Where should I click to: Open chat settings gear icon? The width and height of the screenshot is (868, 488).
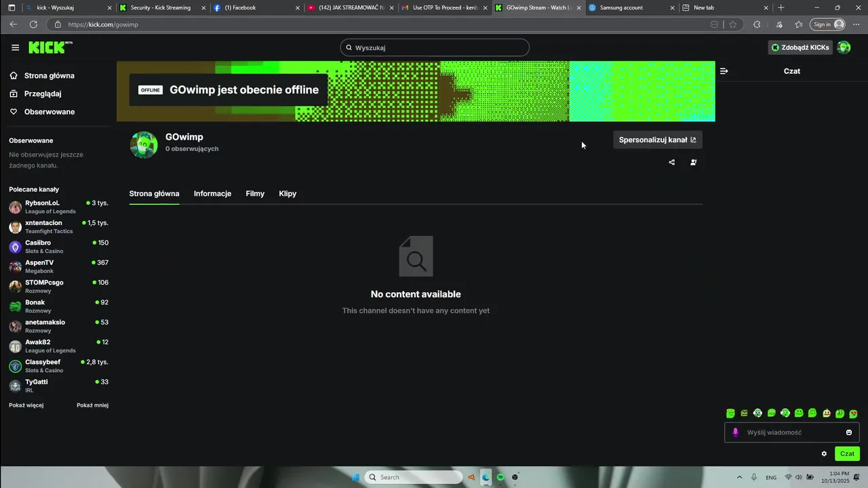pyautogui.click(x=825, y=454)
